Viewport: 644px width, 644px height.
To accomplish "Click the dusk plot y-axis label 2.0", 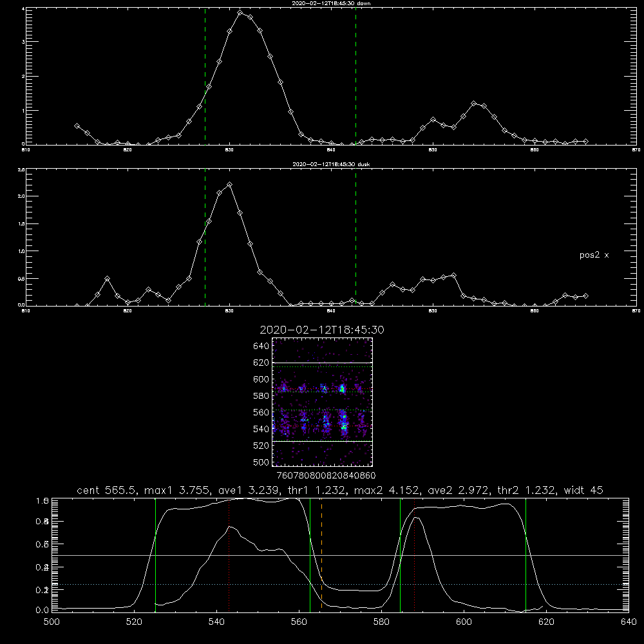I will 21,196.
